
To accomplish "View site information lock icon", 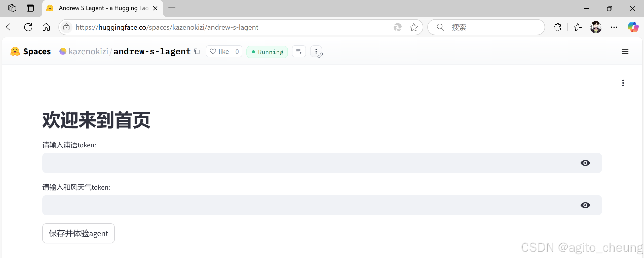I will click(x=66, y=27).
